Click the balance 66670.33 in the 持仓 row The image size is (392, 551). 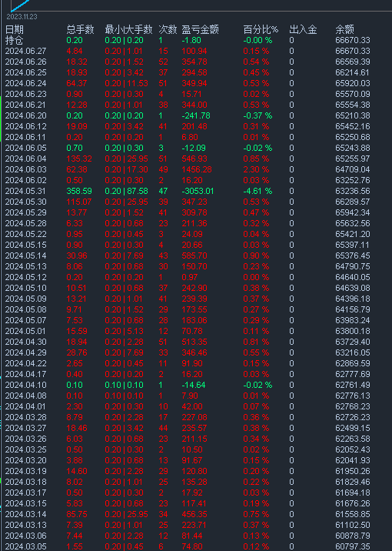(x=353, y=41)
